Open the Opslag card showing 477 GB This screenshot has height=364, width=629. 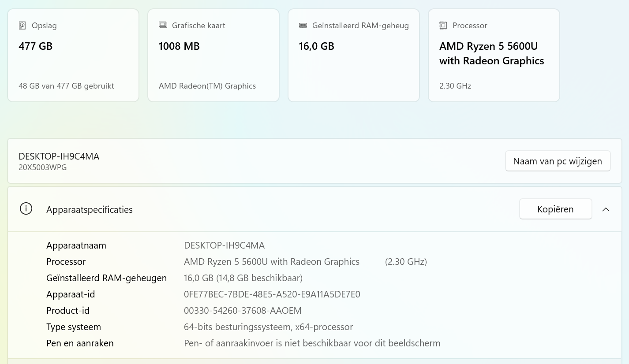click(73, 55)
